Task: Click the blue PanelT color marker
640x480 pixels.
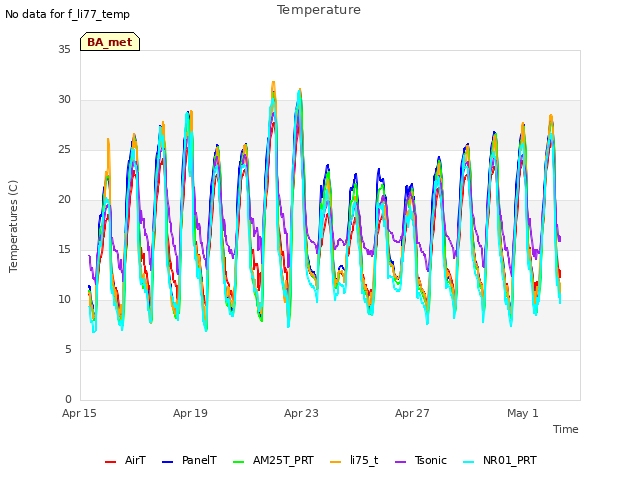Action: pyautogui.click(x=167, y=462)
